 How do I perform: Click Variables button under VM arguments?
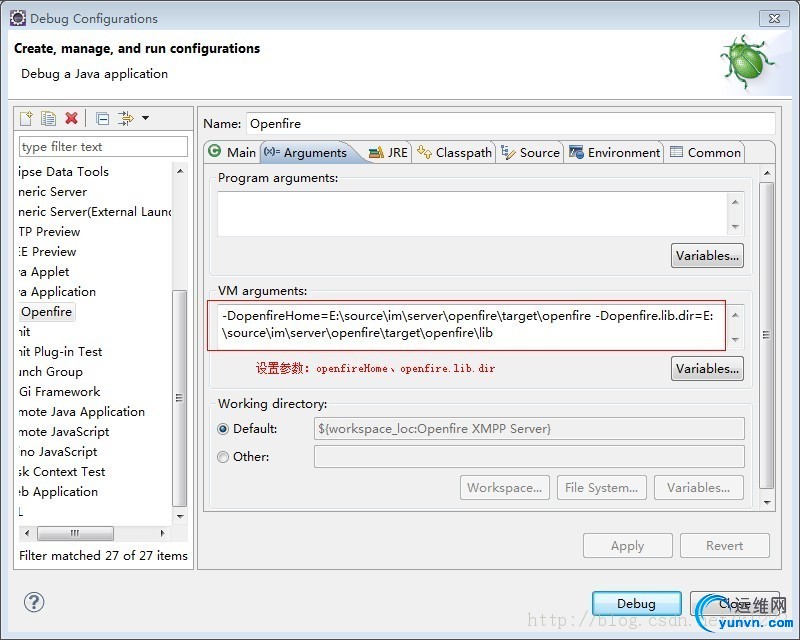point(707,368)
